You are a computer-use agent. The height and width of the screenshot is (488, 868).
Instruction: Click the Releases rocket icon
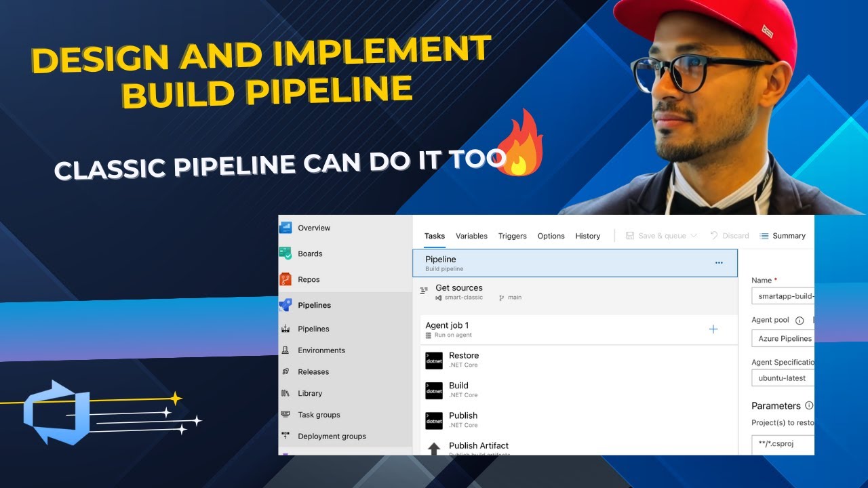pos(285,371)
